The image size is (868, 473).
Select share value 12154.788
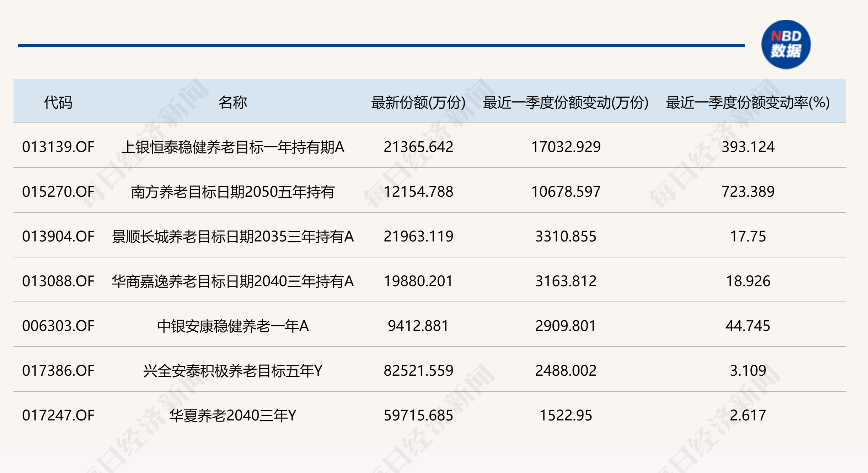(418, 191)
